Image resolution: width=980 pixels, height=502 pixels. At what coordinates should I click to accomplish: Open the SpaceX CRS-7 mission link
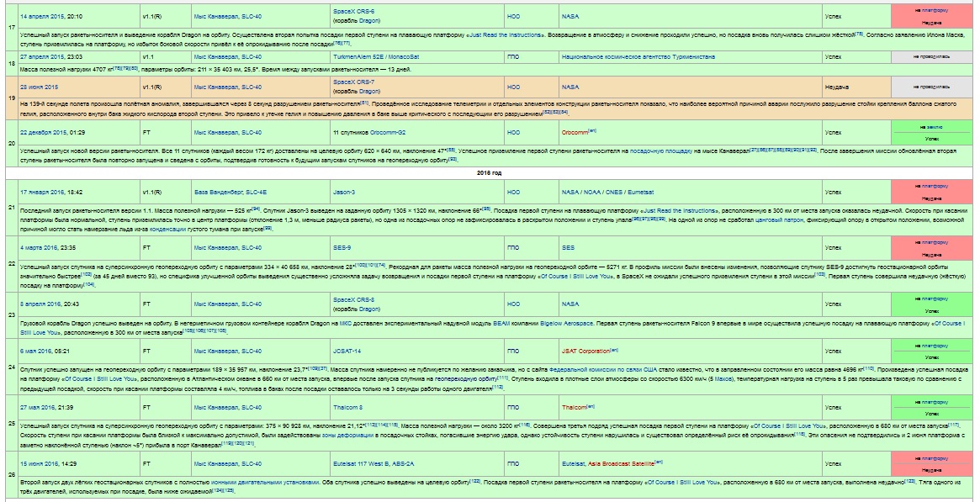[353, 82]
